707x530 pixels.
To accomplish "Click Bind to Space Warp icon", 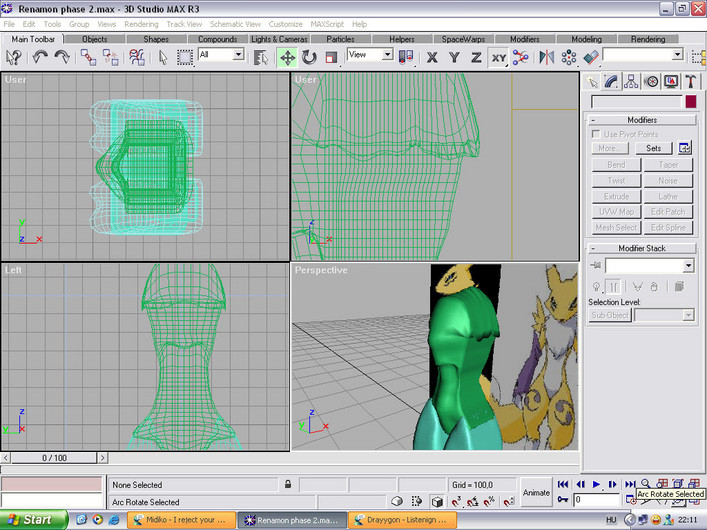I will tap(137, 57).
